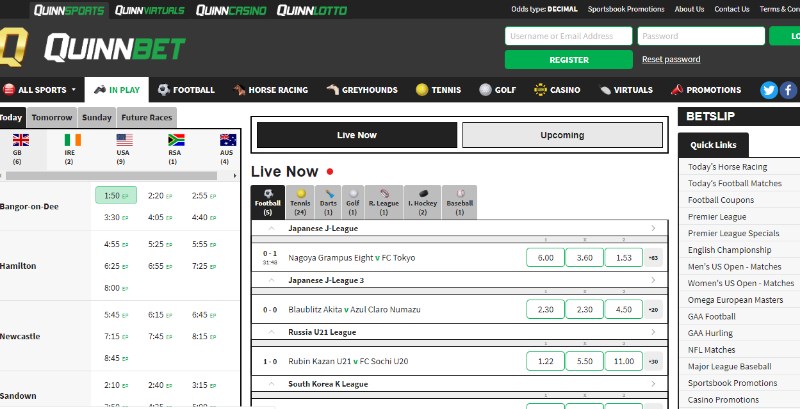This screenshot has width=800, height=409.
Task: Go to Horse Racing in navigation
Action: click(x=271, y=90)
